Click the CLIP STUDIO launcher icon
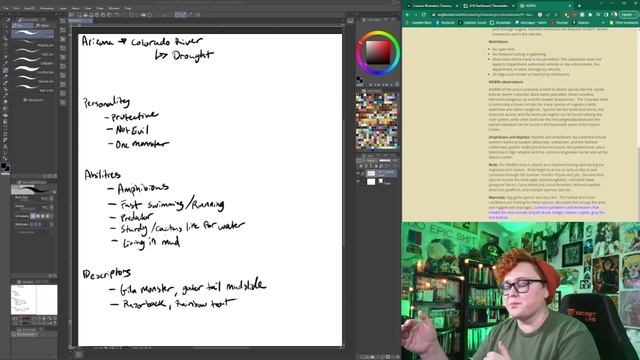The image size is (640, 360). coord(71,15)
